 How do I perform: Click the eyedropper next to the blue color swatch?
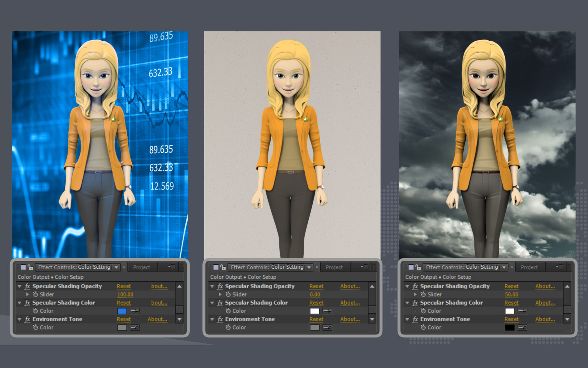coord(134,311)
